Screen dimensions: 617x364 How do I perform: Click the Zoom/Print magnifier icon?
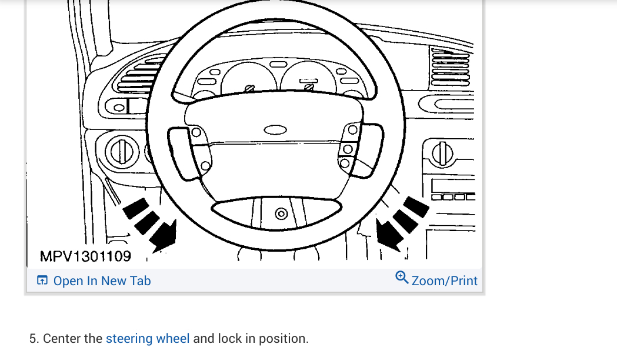tap(402, 278)
